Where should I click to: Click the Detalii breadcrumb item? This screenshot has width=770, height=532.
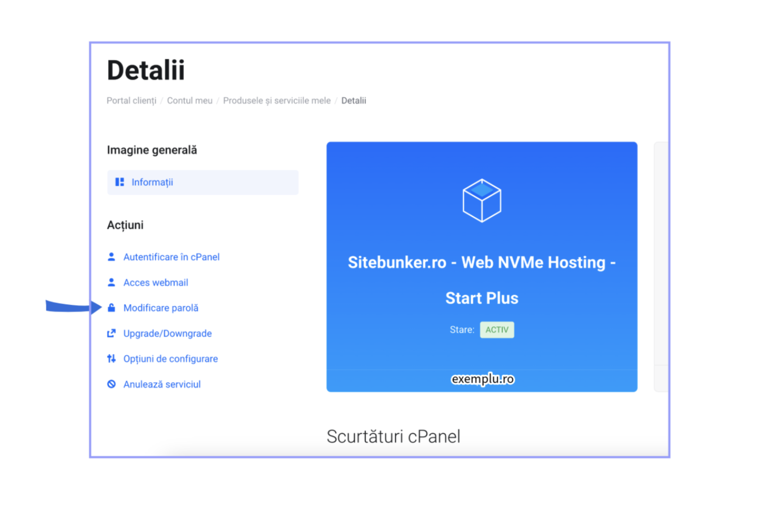(x=354, y=101)
